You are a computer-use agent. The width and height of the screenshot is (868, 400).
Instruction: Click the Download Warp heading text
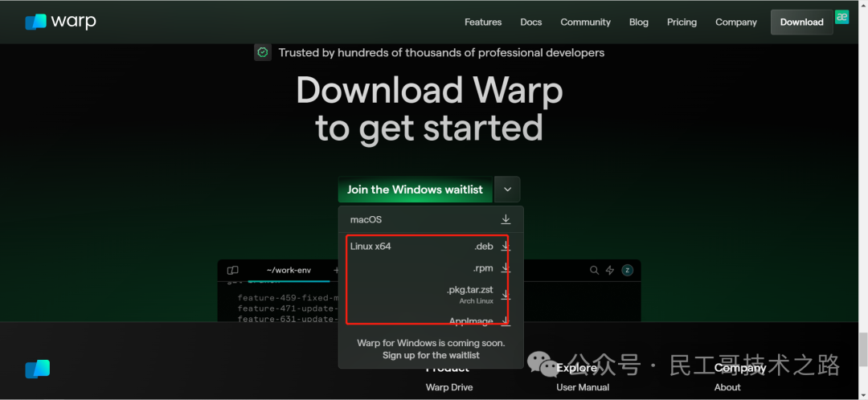(429, 90)
